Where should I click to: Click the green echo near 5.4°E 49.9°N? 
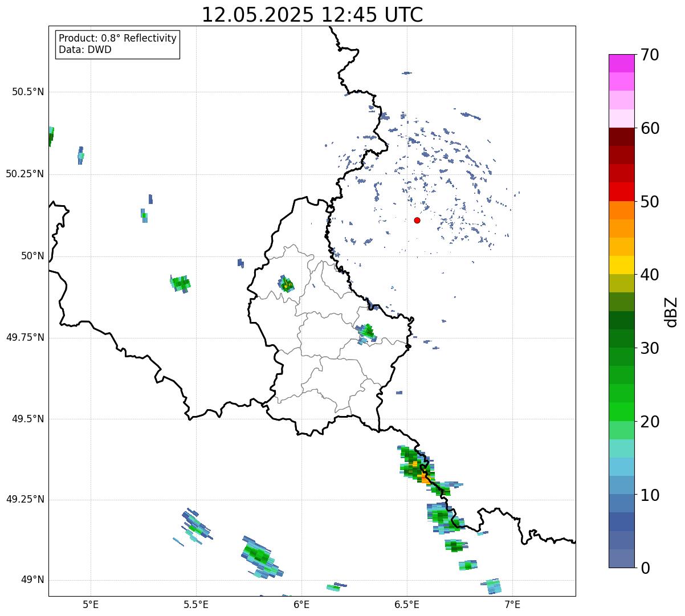tap(181, 283)
